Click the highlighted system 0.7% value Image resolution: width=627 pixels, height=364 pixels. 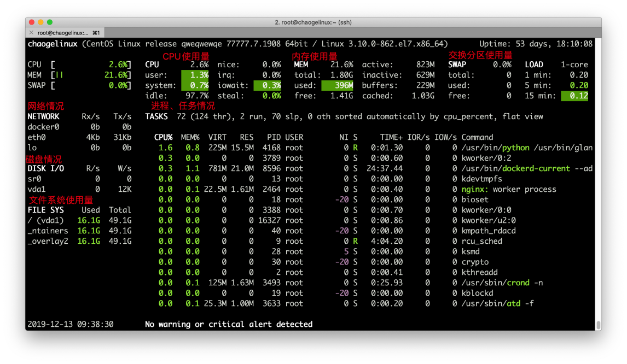(x=195, y=85)
